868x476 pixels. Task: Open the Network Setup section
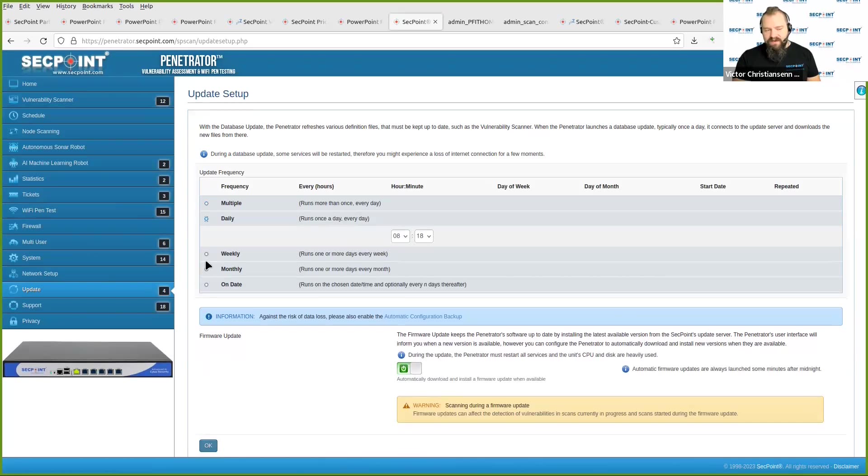coord(40,273)
